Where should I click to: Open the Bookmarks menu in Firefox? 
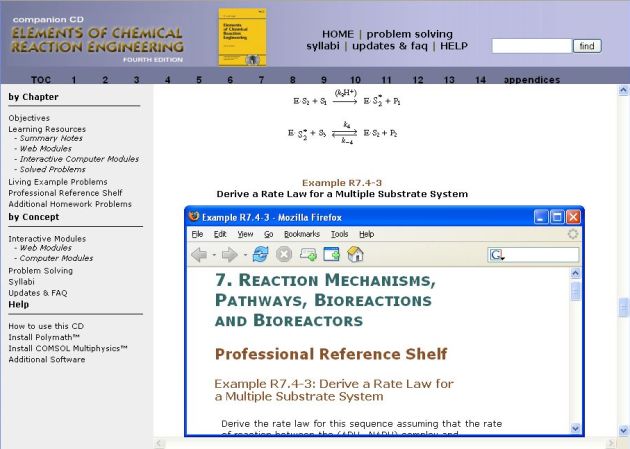point(301,234)
